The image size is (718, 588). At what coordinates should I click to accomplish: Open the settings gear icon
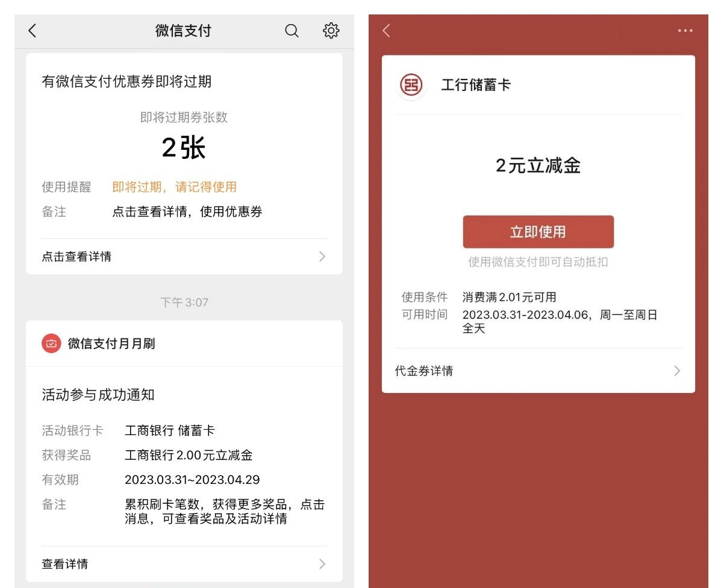[331, 31]
